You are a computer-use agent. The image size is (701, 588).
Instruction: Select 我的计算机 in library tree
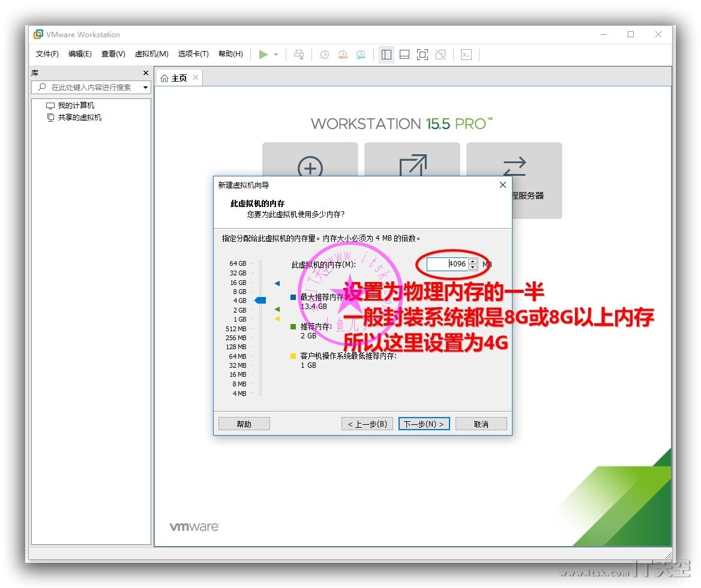coord(71,106)
